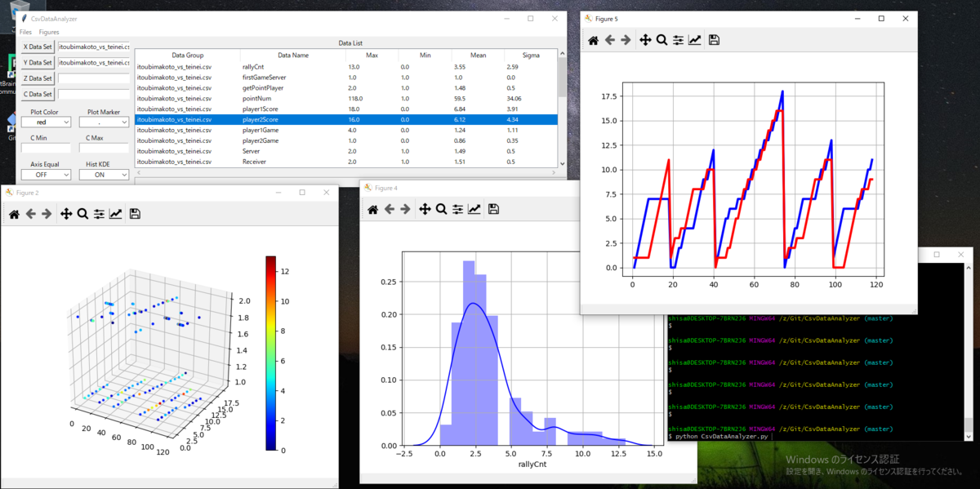Open the Hist KDE dropdown set to ON
The width and height of the screenshot is (980, 489).
[103, 175]
